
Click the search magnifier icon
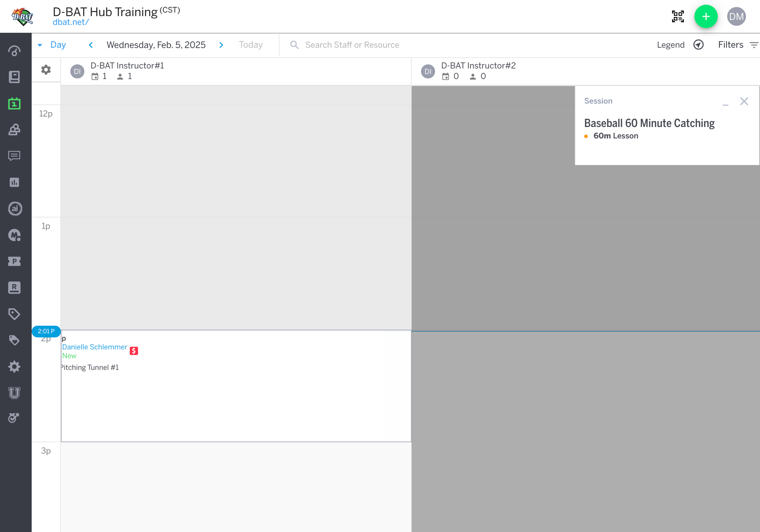(x=294, y=45)
